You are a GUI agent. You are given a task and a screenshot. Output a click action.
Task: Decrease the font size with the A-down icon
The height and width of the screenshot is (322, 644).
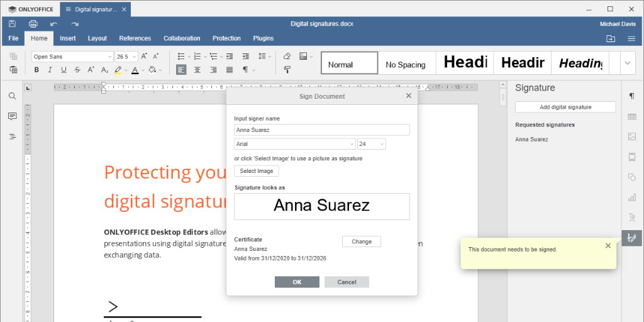[156, 57]
